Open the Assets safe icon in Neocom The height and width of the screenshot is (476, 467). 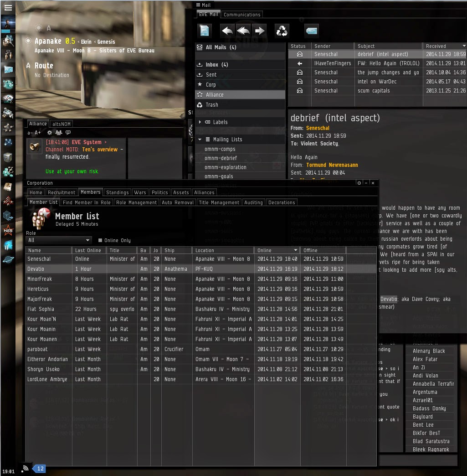click(8, 157)
